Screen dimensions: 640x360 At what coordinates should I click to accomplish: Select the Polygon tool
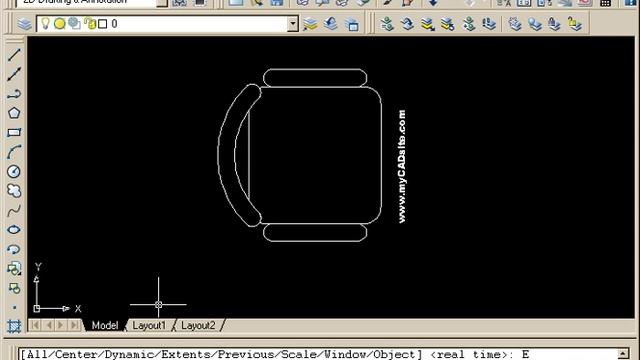pyautogui.click(x=14, y=113)
